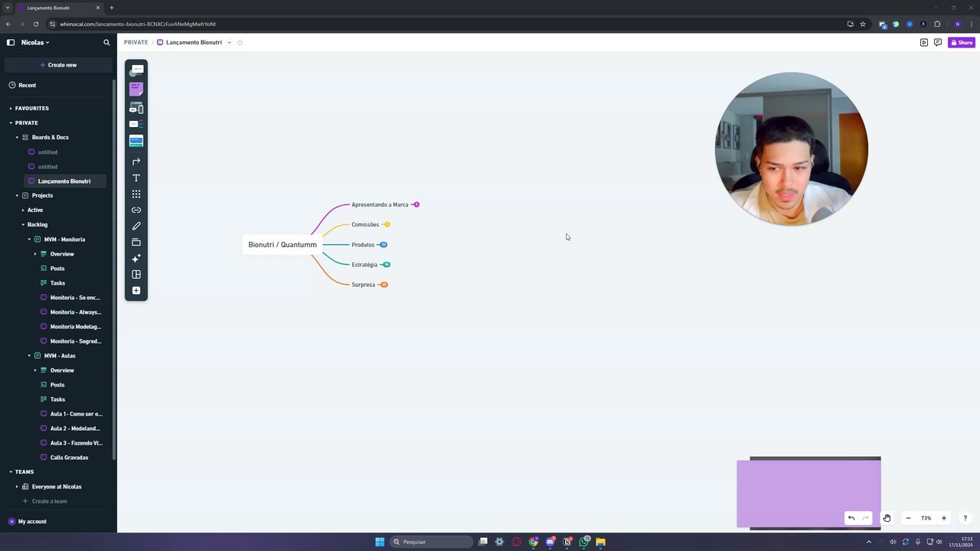This screenshot has width=980, height=551.
Task: Reload the page in browser
Action: [35, 24]
